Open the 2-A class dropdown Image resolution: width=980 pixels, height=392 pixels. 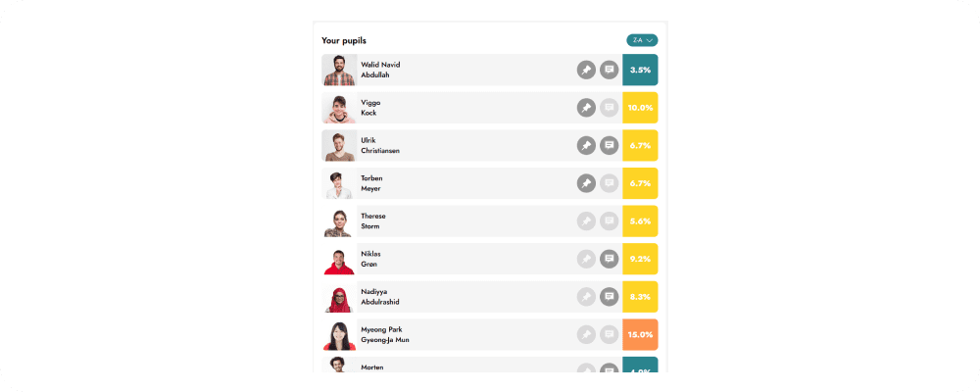[x=642, y=40]
